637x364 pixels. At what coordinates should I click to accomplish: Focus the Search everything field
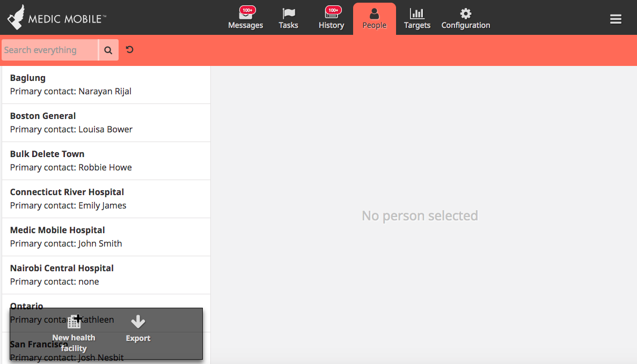(49, 50)
